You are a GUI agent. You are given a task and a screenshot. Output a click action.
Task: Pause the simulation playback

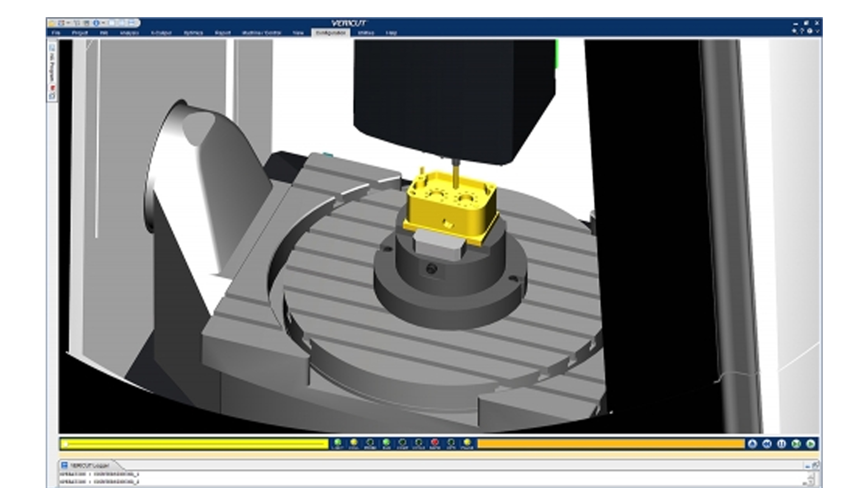pyautogui.click(x=782, y=444)
